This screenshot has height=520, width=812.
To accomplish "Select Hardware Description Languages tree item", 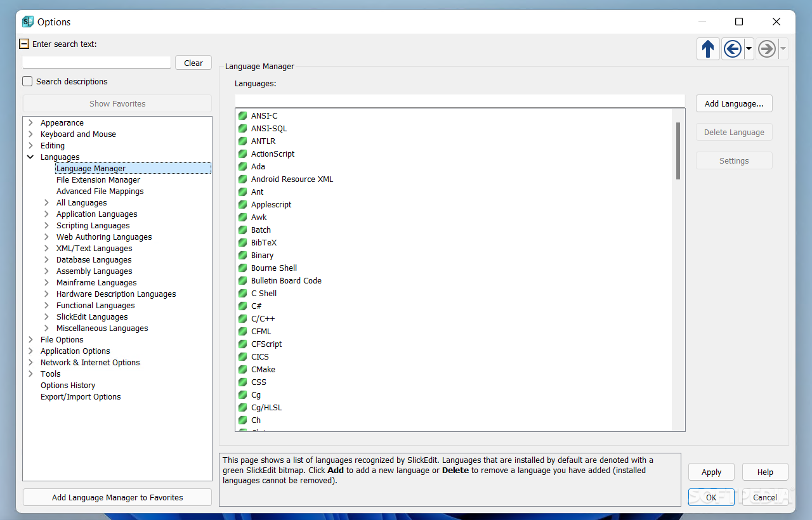I will pos(116,294).
